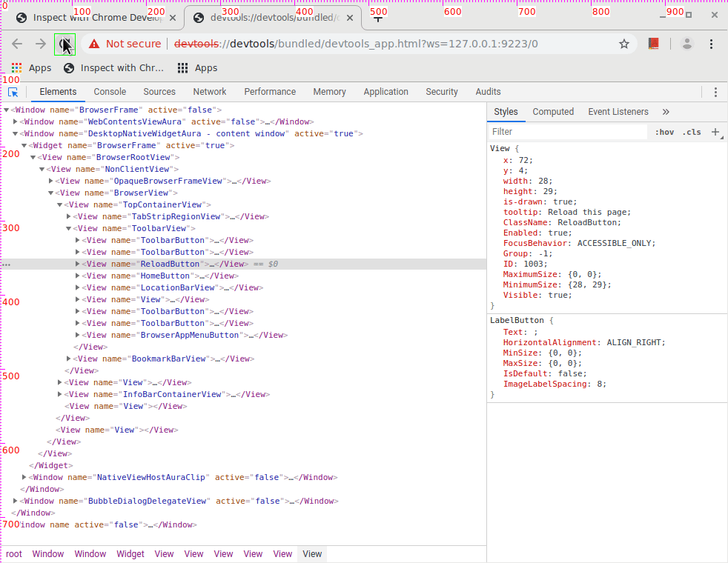Viewport: 728px width, 563px height.
Task: Toggle the .cls element classes panel
Action: [x=691, y=132]
